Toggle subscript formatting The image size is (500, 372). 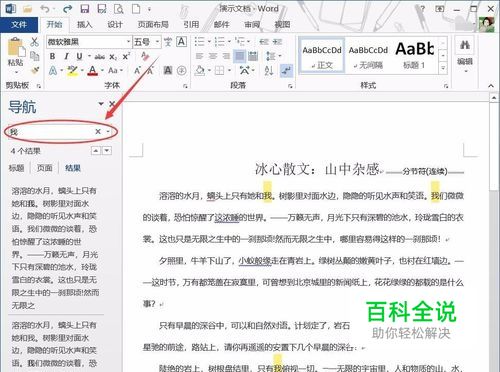click(113, 57)
